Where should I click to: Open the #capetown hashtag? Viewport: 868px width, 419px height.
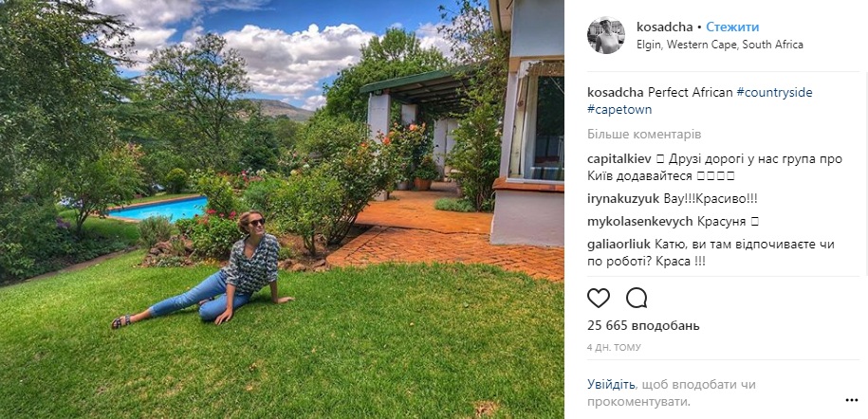(x=619, y=110)
